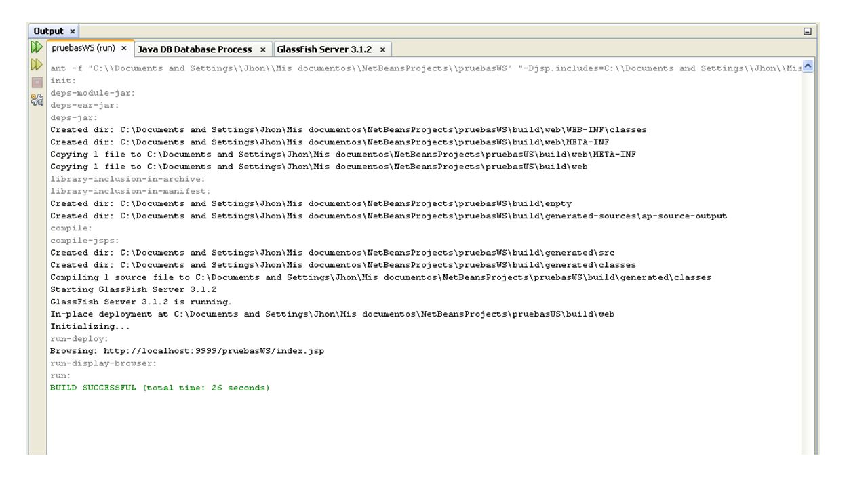The height and width of the screenshot is (488, 868).
Task: Click the 'Initializing...' output line
Action: 90,326
